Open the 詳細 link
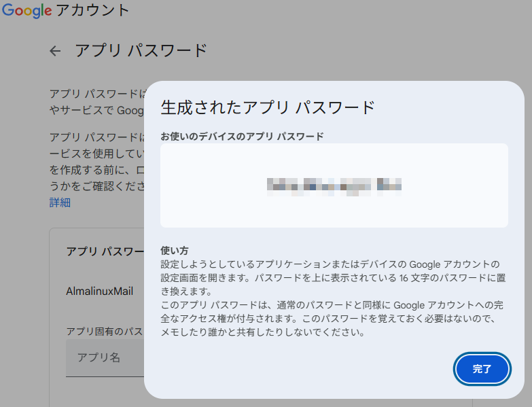 pos(60,202)
